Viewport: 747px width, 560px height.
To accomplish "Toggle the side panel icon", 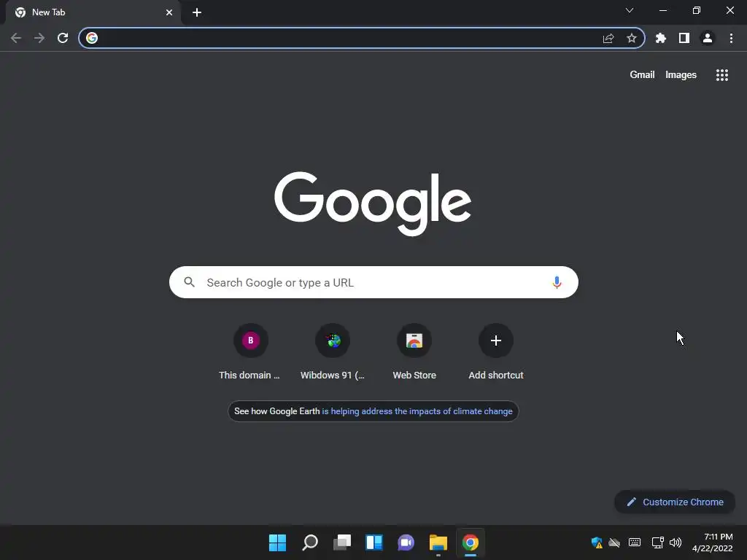I will pos(684,38).
